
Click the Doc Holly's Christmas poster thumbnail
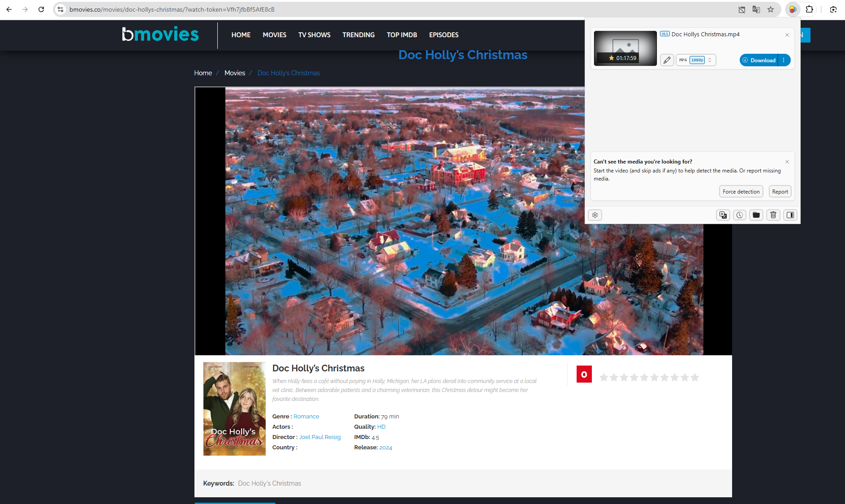(234, 409)
